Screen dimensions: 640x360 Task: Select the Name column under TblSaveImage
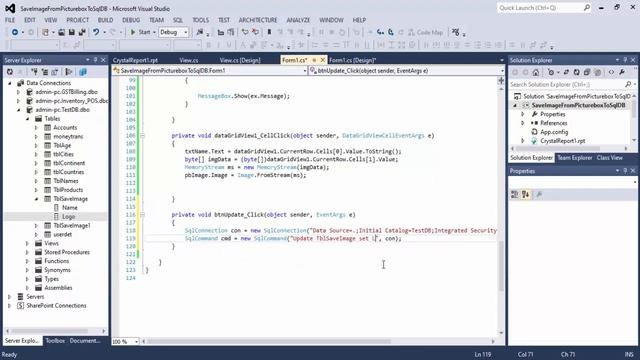click(x=70, y=208)
